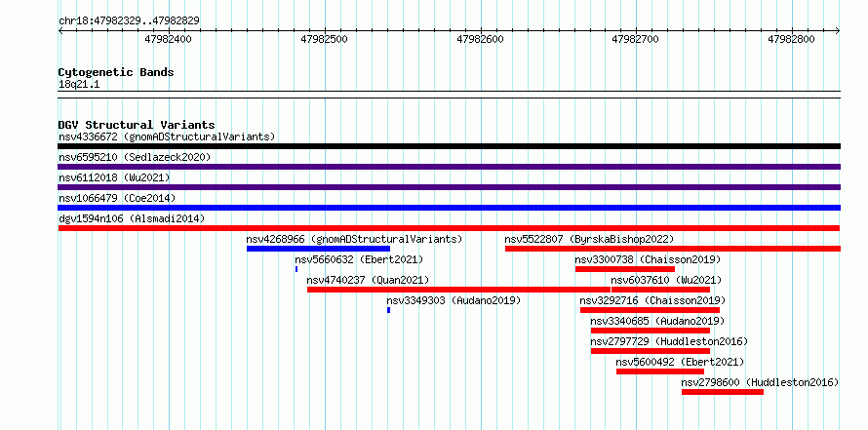Open the nsv2798600 (Huddleston2016) label
This screenshot has width=868, height=430.
click(x=760, y=382)
